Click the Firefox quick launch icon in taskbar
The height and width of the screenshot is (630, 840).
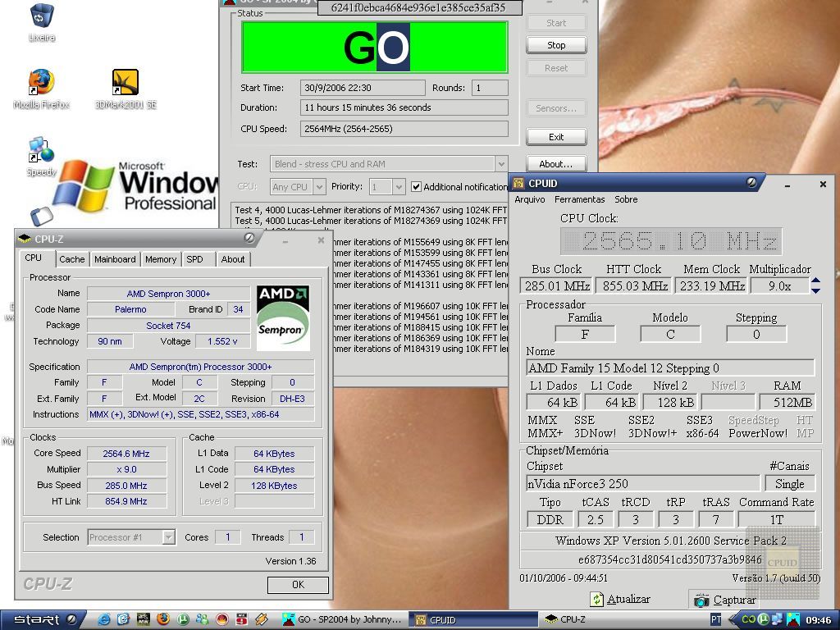[163, 619]
